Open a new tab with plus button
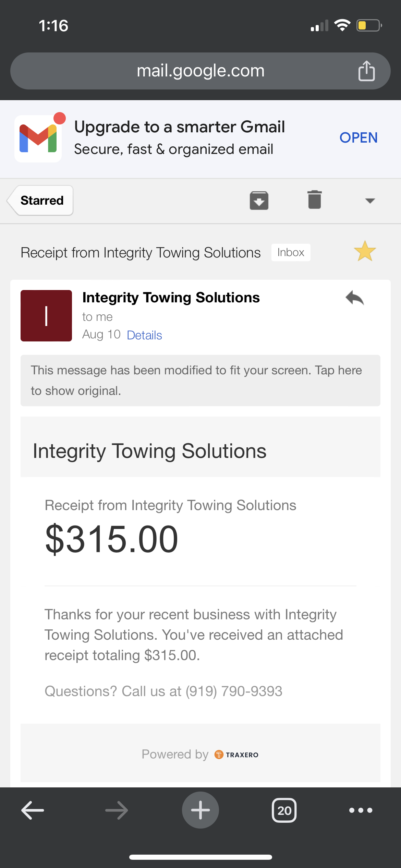 tap(200, 810)
